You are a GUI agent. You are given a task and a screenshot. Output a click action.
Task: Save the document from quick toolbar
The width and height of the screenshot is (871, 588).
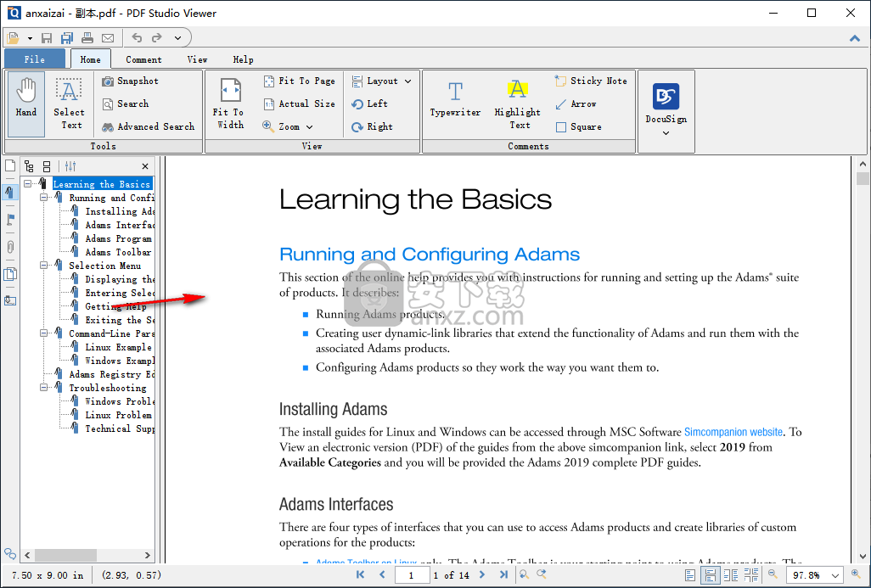47,37
